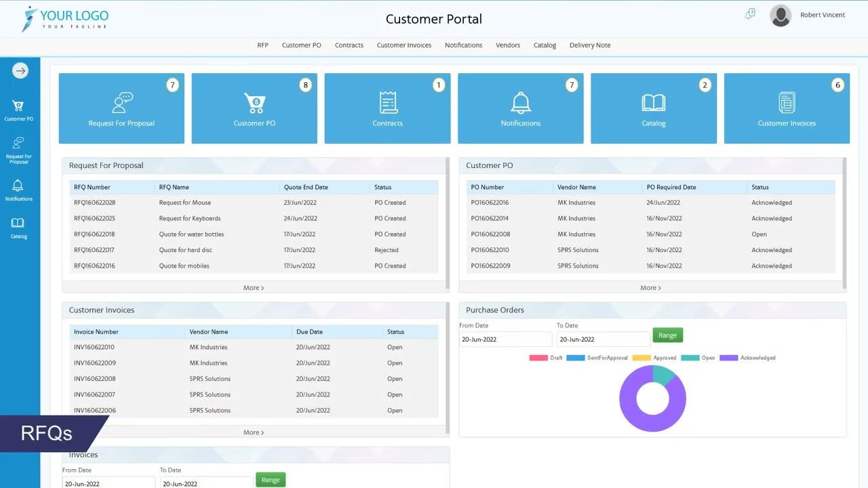Click Range button in Invoices panel
868x488 pixels.
pos(271,480)
